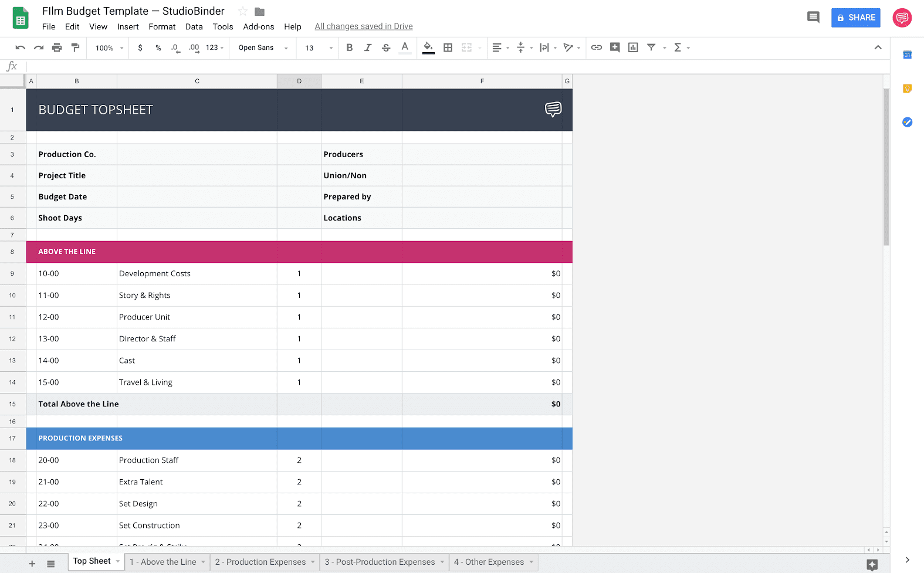
Task: Click Add Sheet plus icon
Action: coord(32,564)
